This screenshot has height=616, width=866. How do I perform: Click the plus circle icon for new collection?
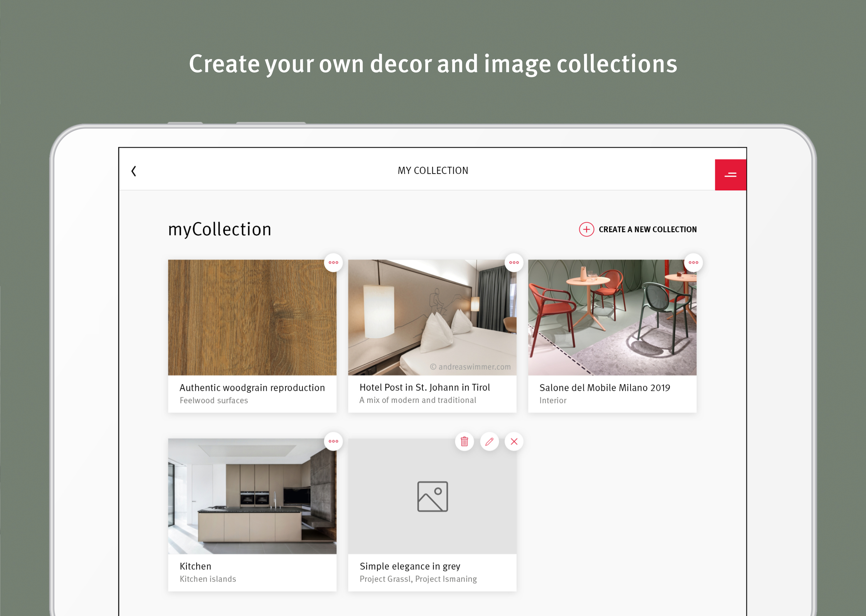tap(586, 229)
